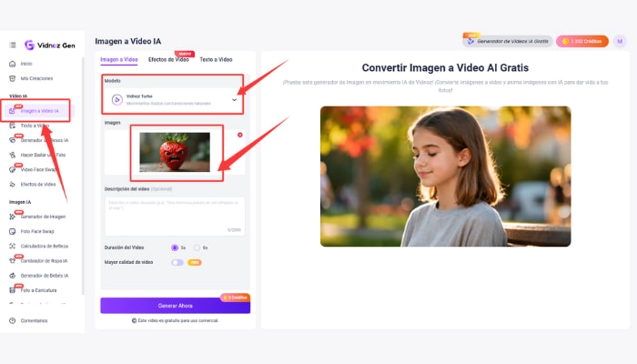Click Generador de Bebés IA label
This screenshot has width=637, height=364.
45,276
